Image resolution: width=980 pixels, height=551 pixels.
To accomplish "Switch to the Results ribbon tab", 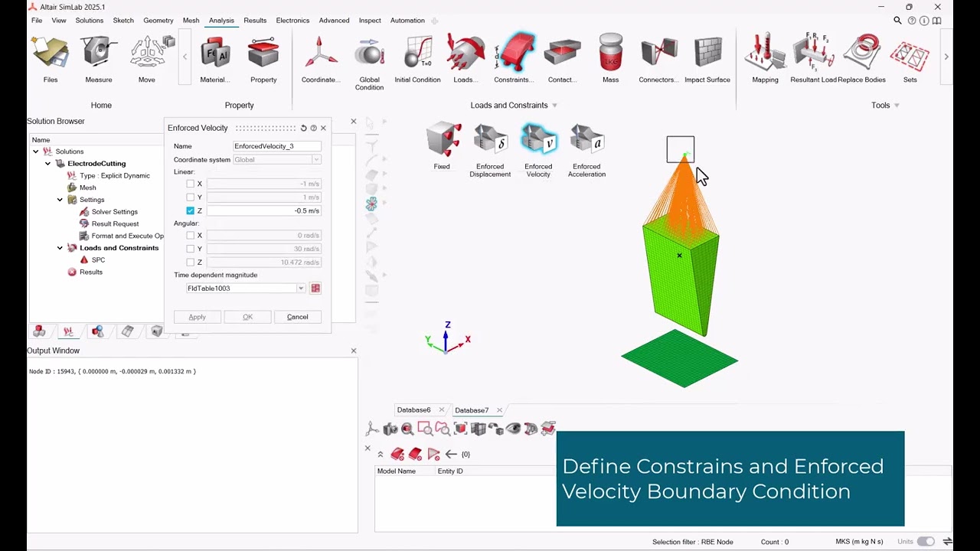I will 255,21.
